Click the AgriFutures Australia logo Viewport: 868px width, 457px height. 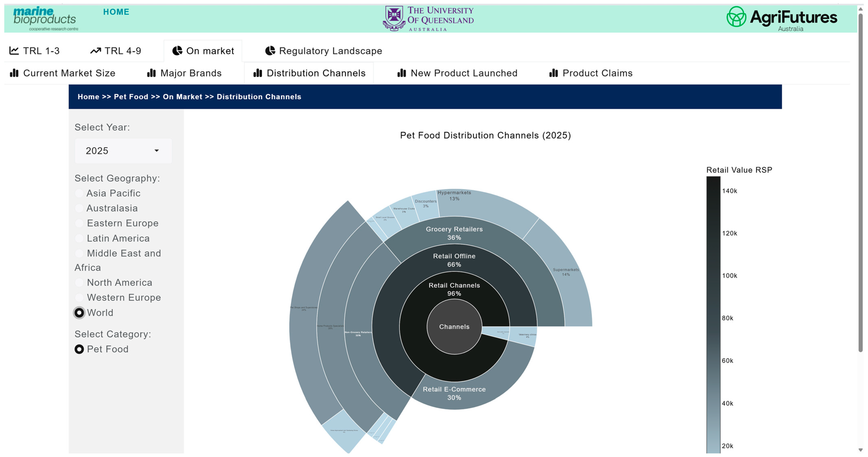[x=781, y=18]
